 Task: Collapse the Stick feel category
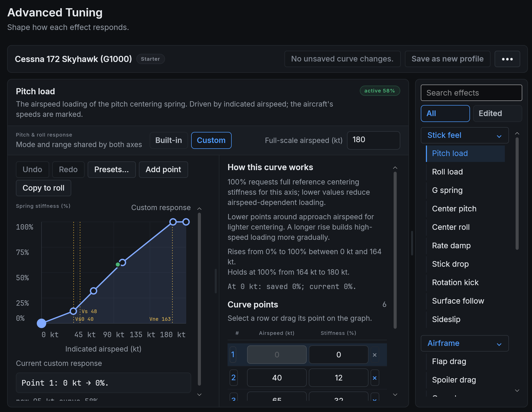[x=465, y=135]
